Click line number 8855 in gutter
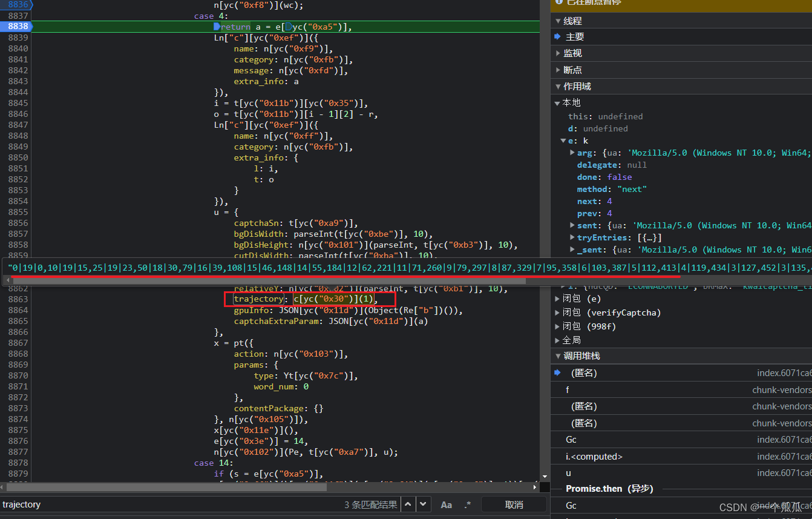This screenshot has width=812, height=519. (18, 212)
